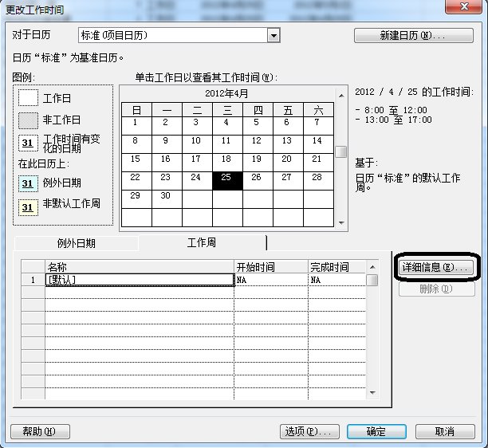
Task: Select April 30 in the calendar
Action: (167, 199)
